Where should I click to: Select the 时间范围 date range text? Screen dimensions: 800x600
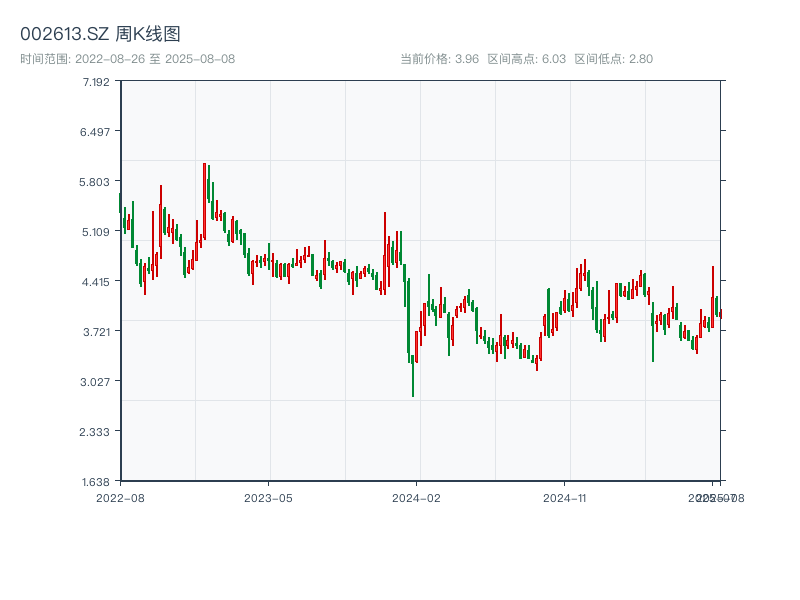127,59
